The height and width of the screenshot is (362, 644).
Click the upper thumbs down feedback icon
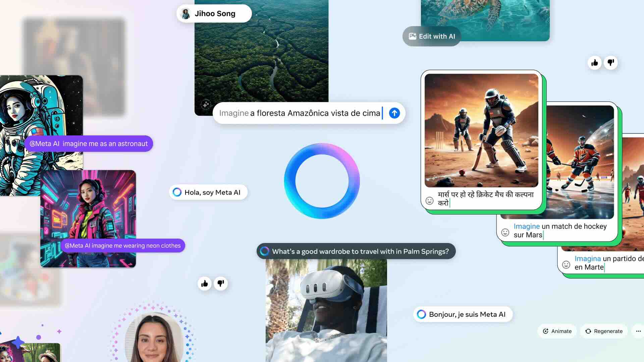(611, 62)
